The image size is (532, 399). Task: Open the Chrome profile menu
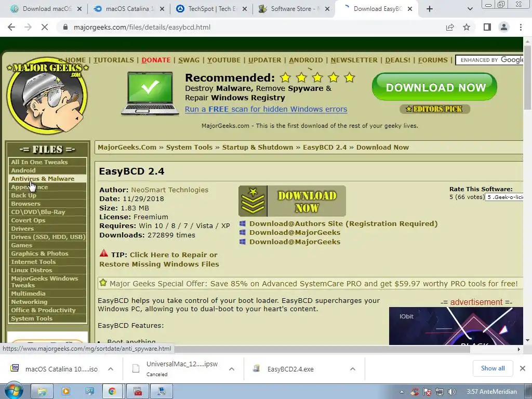coord(504,27)
